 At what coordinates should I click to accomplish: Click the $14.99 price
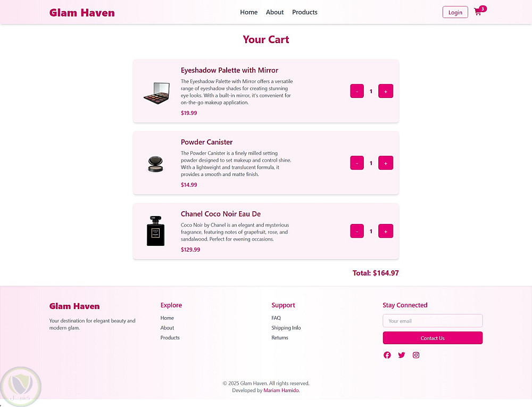coord(189,185)
